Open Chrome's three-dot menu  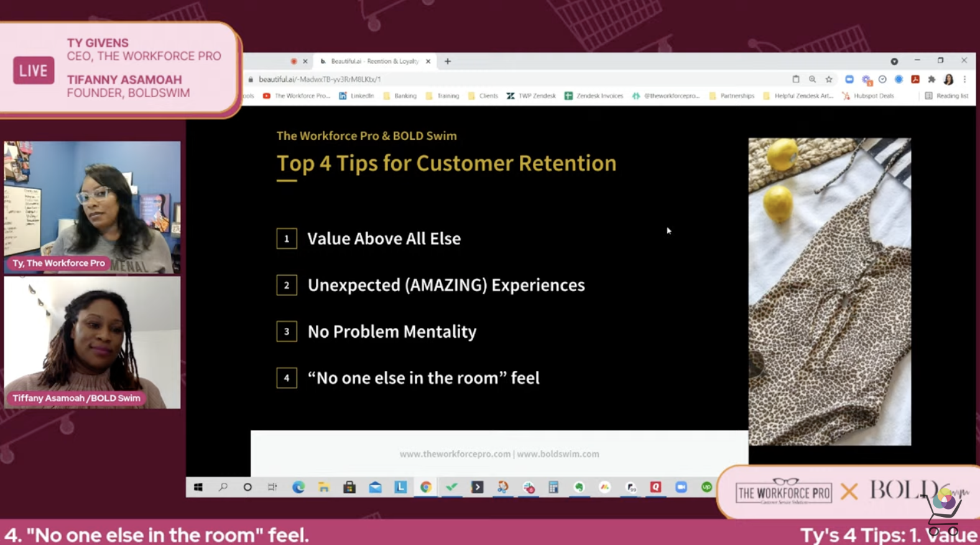[964, 80]
